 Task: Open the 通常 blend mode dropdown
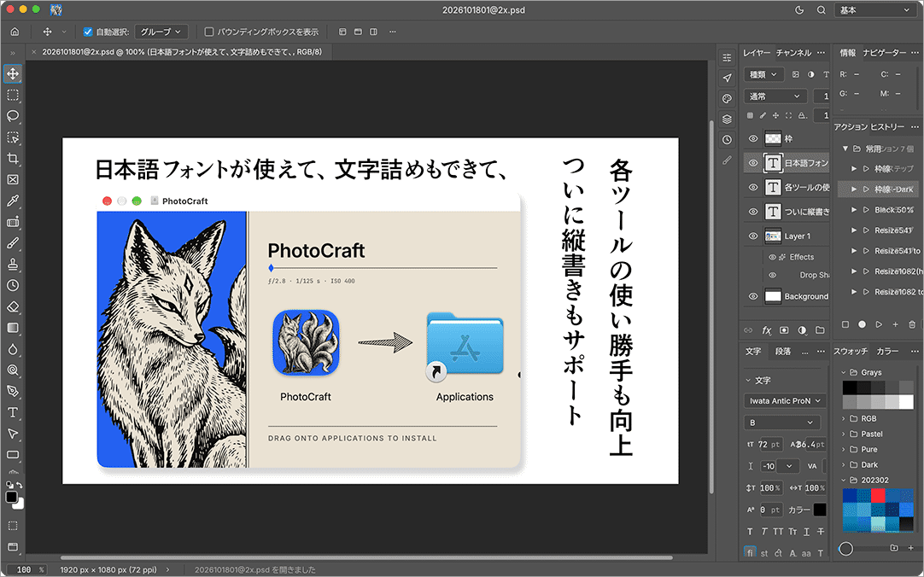coord(775,96)
